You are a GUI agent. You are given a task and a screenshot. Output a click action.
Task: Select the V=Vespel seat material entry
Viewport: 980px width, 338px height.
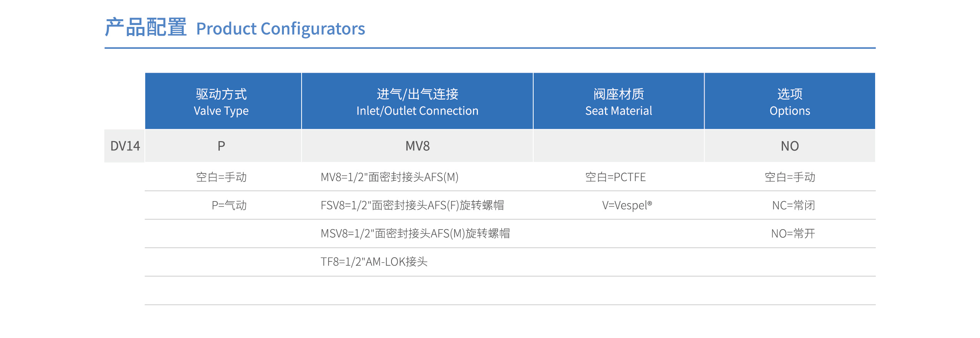(627, 205)
